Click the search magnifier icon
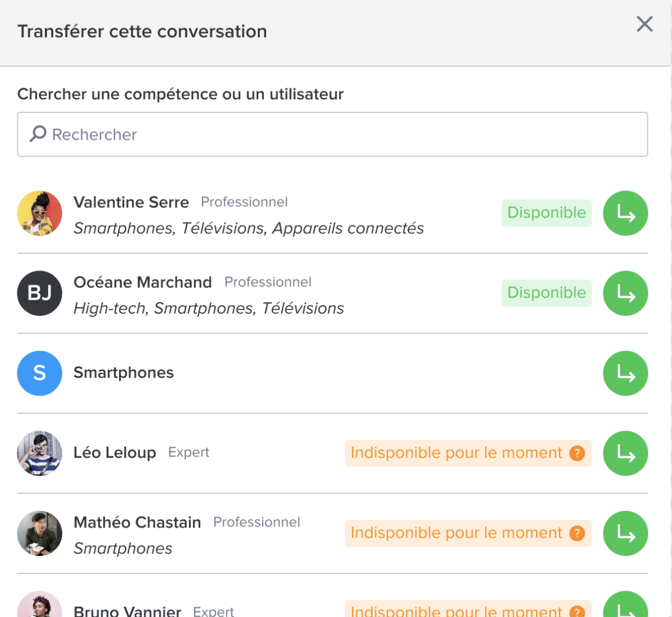 coord(38,134)
